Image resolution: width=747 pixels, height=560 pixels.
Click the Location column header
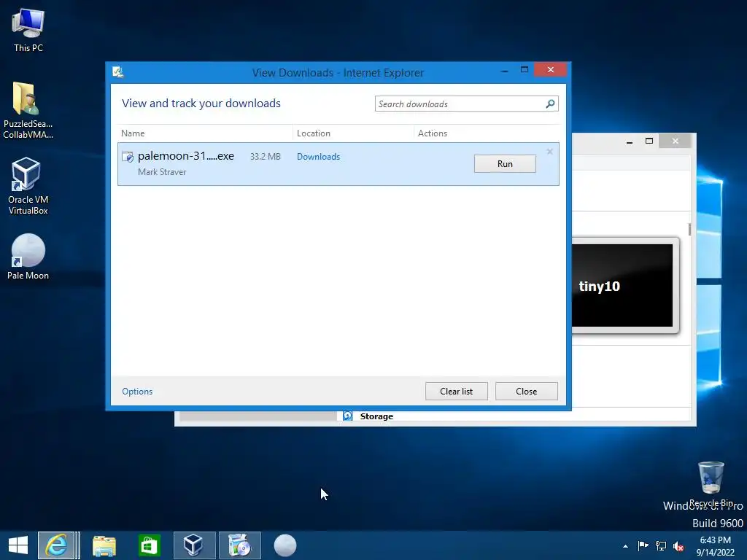pos(353,133)
